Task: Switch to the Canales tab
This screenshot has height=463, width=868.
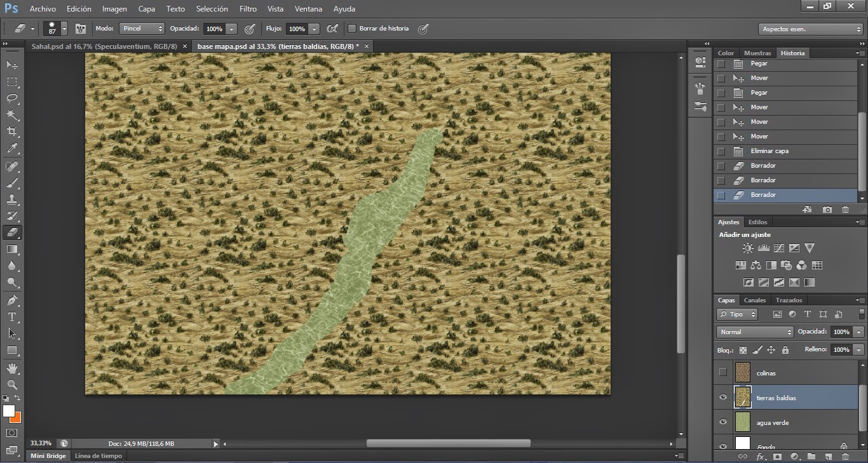Action: point(755,300)
